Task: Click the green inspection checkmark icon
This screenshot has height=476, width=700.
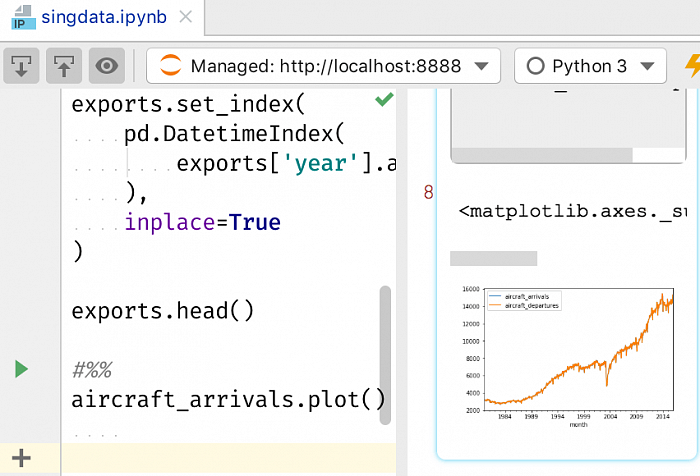Action: click(383, 100)
